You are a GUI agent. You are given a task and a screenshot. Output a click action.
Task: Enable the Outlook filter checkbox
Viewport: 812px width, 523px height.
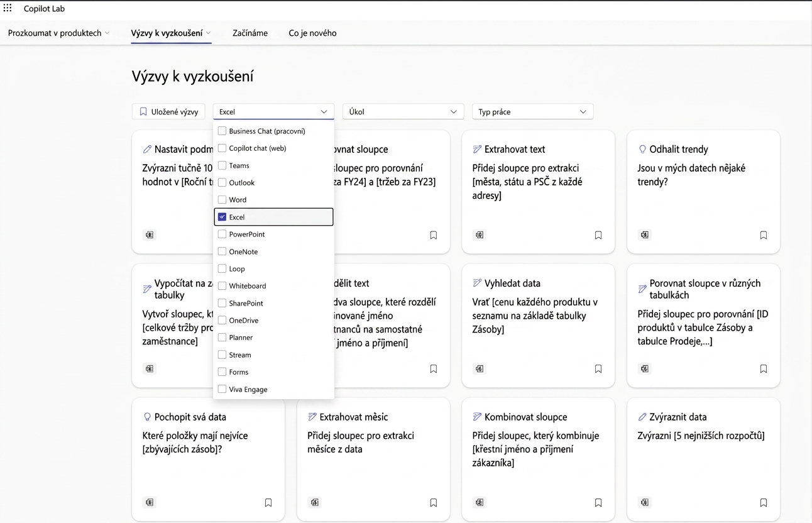(222, 182)
